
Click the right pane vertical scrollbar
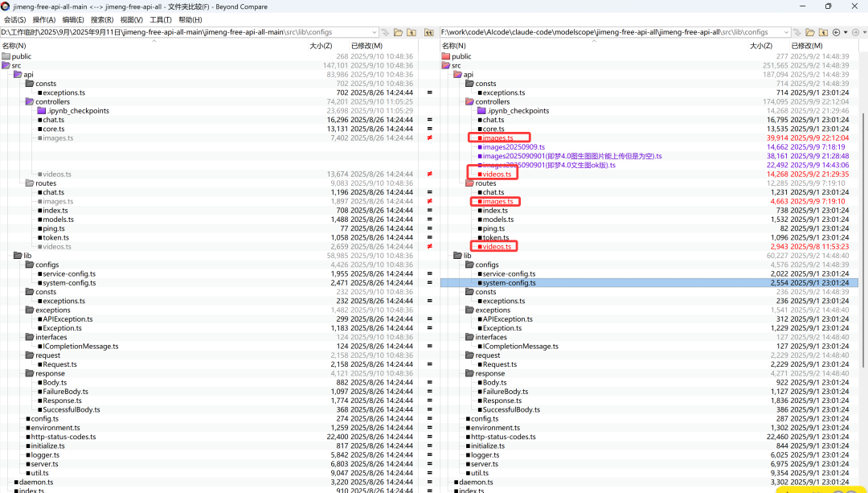tap(863, 241)
